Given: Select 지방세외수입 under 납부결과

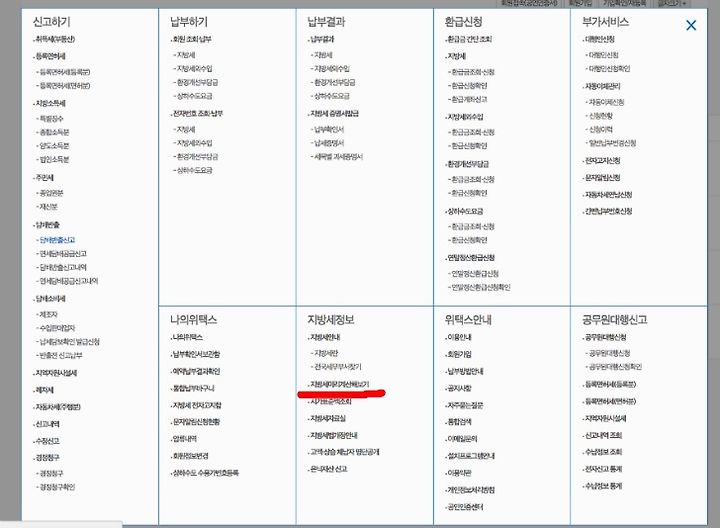Looking at the screenshot, I should (x=332, y=69).
